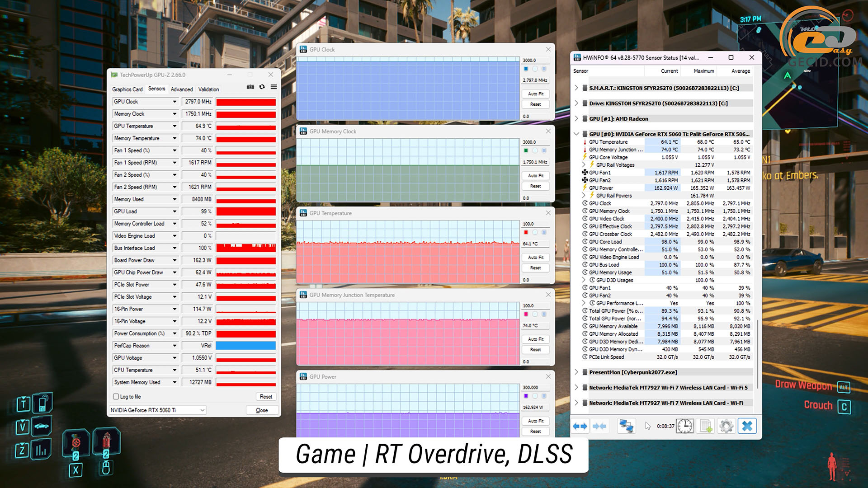868x488 pixels.
Task: Expand Drive: KINGSTON sensor group
Action: tap(576, 103)
